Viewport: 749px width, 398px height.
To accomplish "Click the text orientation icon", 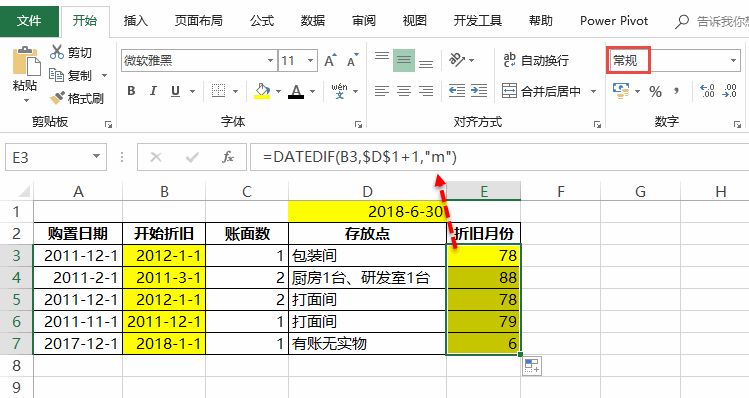I will [457, 60].
